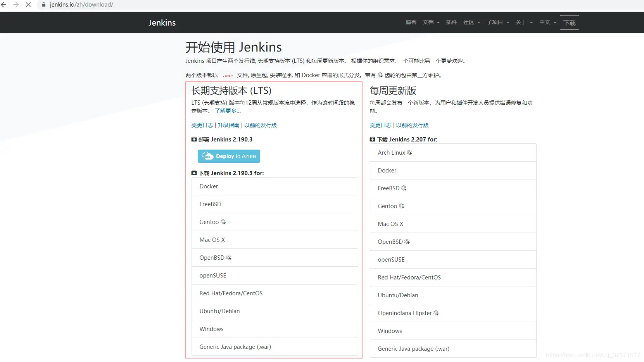Click the Deploy to Azure cloud button
This screenshot has height=362, width=644.
coord(229,156)
